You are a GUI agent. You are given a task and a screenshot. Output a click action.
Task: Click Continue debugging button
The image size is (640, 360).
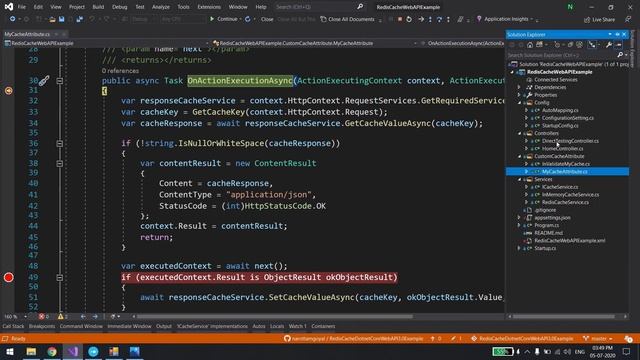pos(224,19)
